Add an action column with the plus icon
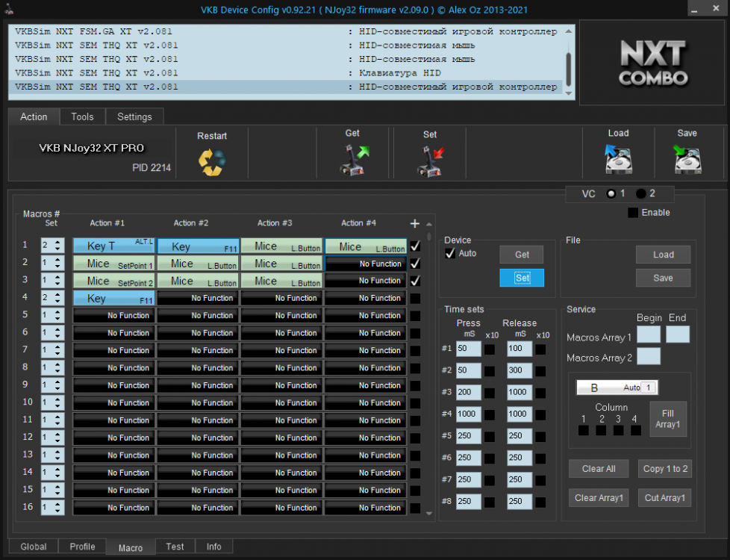This screenshot has width=730, height=560. 414,223
